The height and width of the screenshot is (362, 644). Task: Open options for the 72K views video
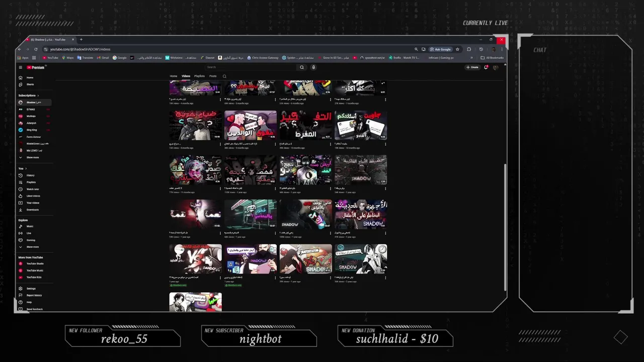coord(220,144)
